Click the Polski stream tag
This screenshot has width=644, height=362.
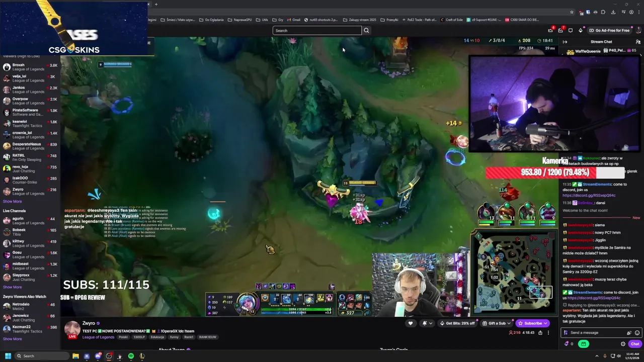click(x=123, y=337)
